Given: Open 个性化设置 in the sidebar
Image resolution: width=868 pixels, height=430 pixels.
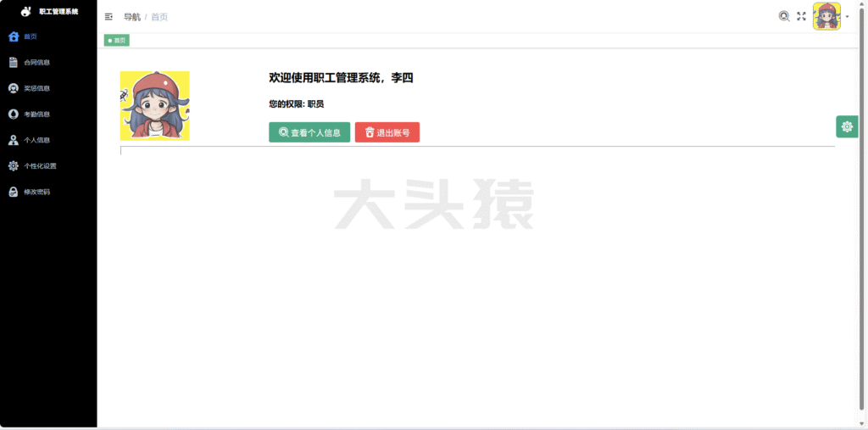Looking at the screenshot, I should click(48, 165).
